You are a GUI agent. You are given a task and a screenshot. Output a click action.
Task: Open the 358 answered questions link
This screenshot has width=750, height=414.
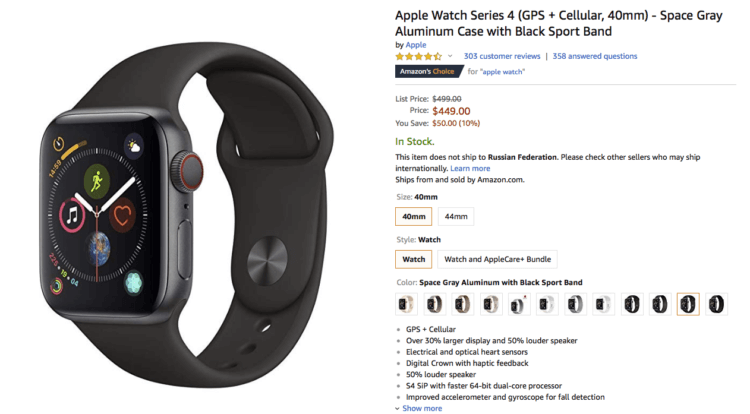tap(595, 56)
